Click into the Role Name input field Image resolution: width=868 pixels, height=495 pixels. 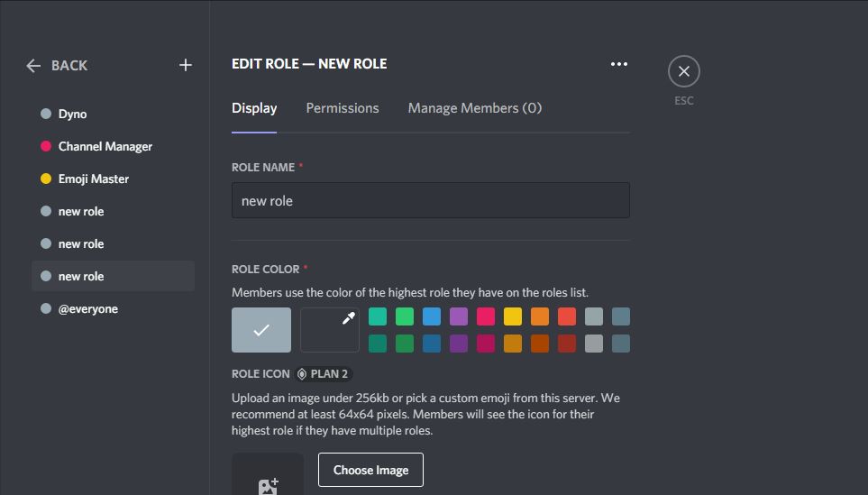(x=431, y=200)
